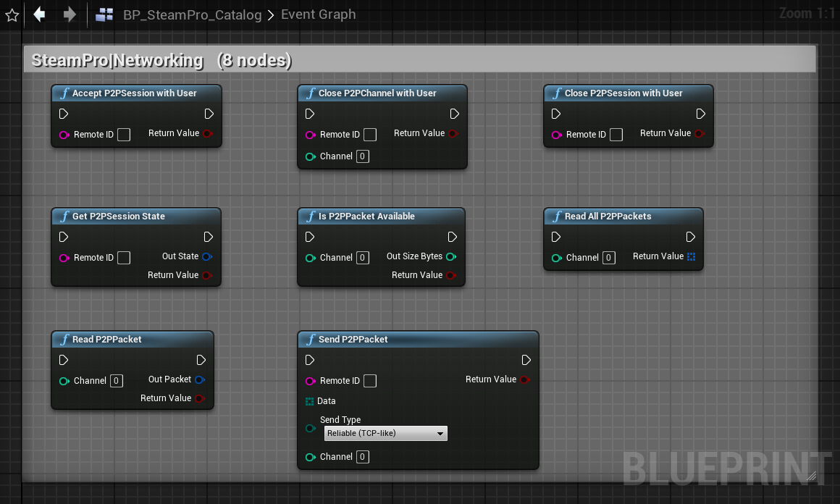Click Return Value pin on Close P2PChannel node
840x504 pixels.
point(453,133)
